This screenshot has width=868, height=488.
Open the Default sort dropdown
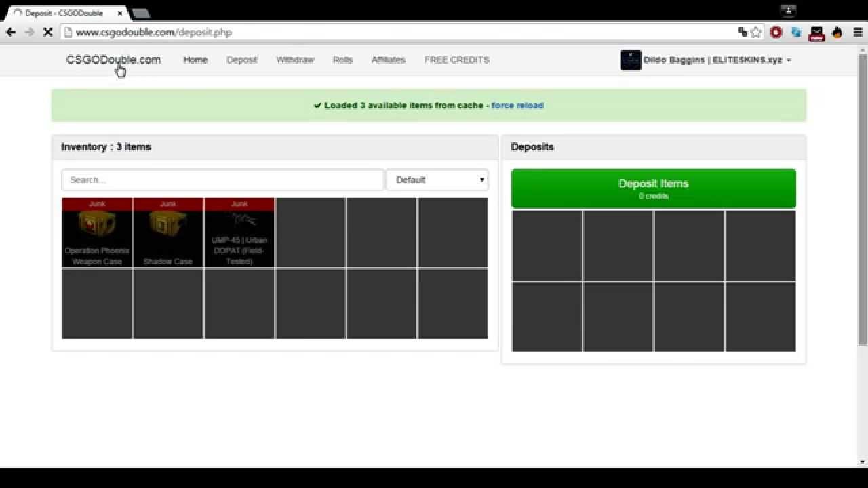coord(437,180)
